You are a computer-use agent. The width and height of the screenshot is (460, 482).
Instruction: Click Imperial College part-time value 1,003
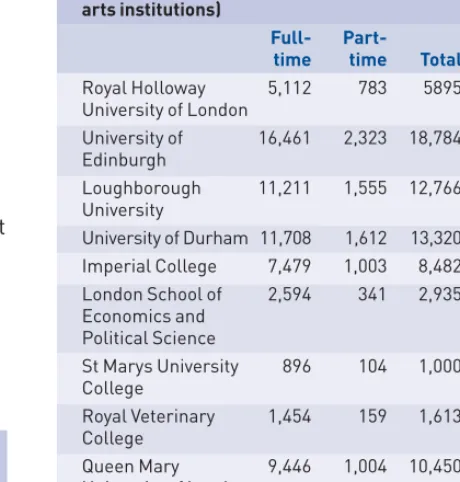[365, 267]
